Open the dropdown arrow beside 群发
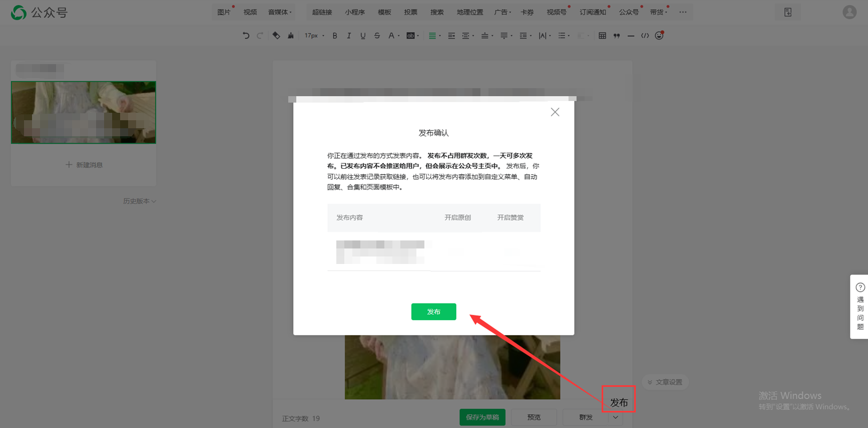Screen dimensions: 868x428 [x=616, y=417]
